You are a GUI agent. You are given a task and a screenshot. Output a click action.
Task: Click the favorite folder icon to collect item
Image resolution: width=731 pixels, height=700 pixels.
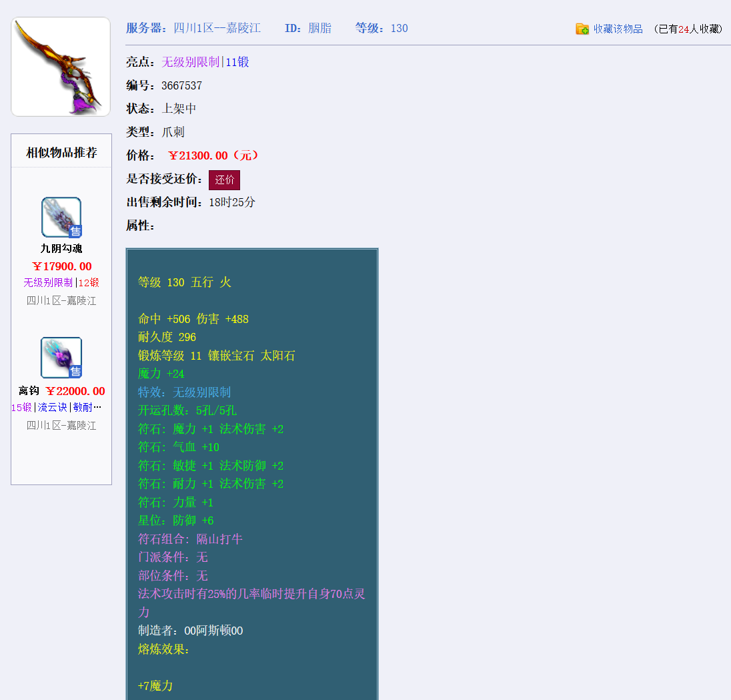580,29
